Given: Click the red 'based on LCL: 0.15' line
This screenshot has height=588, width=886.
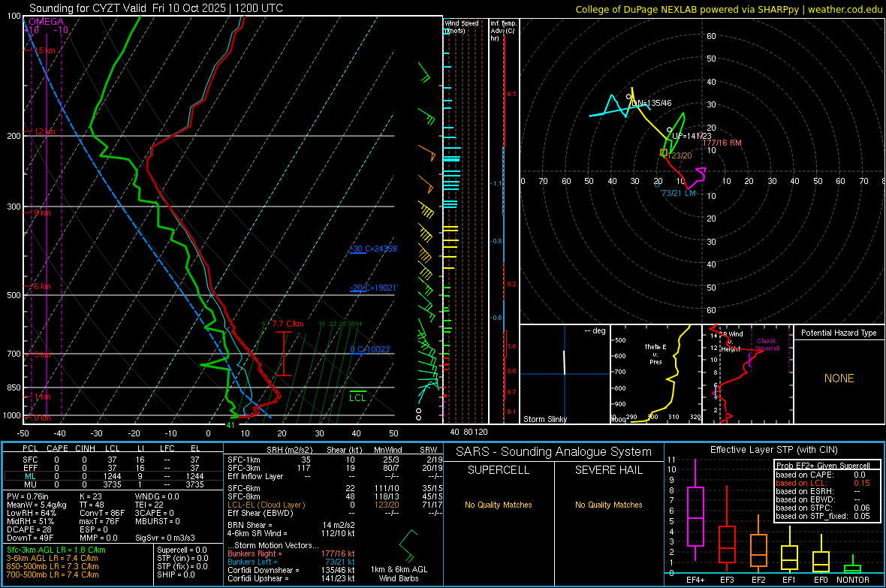Looking at the screenshot, I should click(823, 483).
